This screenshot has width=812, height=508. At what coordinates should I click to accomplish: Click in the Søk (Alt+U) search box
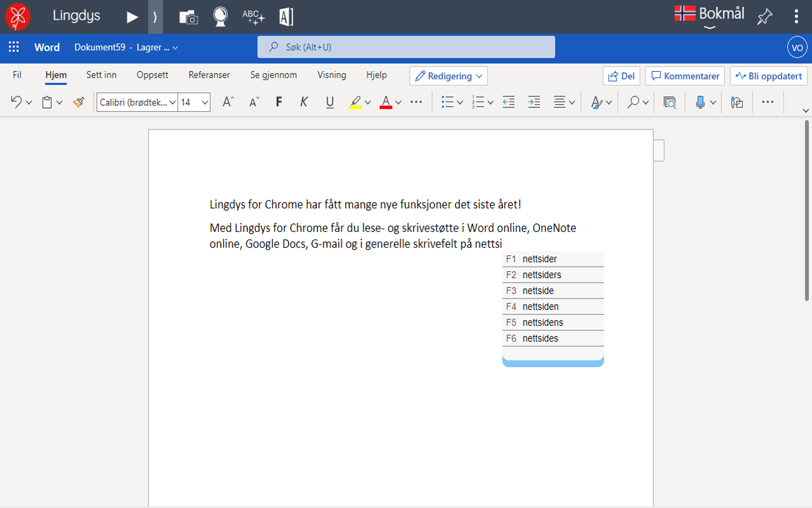pos(406,47)
